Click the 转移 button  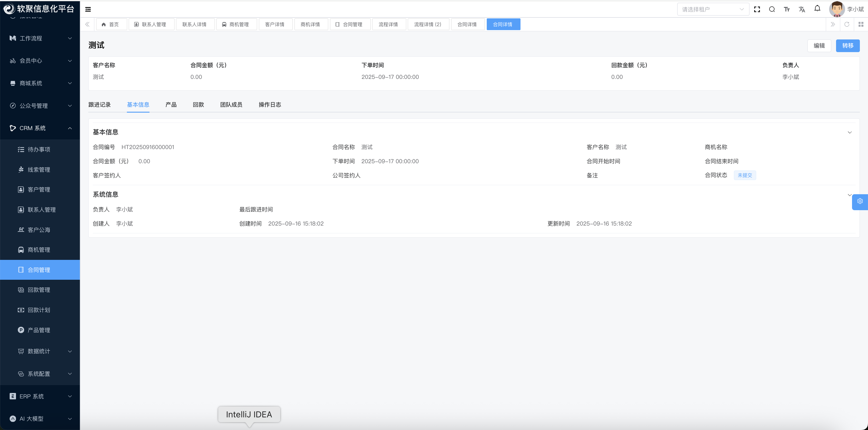pos(848,46)
